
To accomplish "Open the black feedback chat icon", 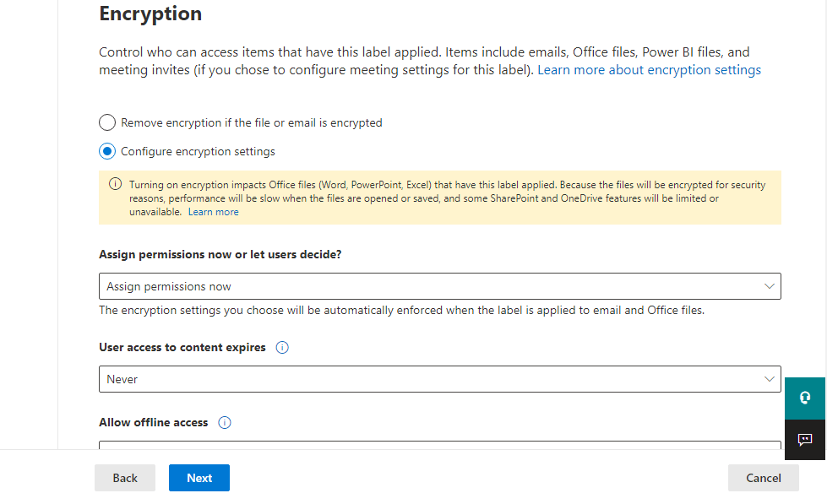I will 805,440.
